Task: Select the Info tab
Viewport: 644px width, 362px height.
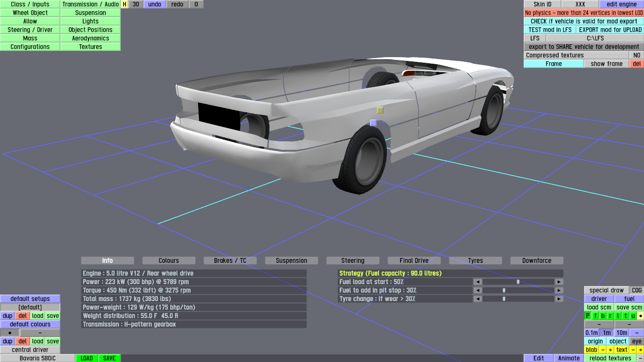Action: (108, 261)
